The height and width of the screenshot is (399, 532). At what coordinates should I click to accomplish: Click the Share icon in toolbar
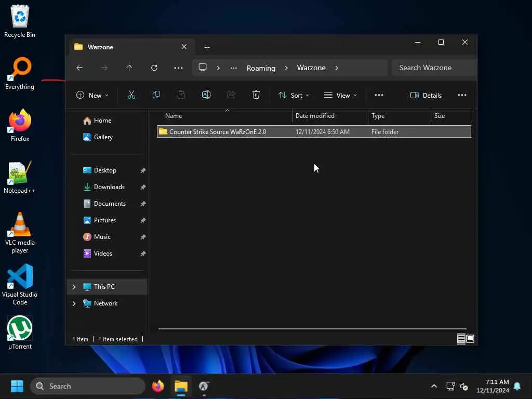point(231,95)
